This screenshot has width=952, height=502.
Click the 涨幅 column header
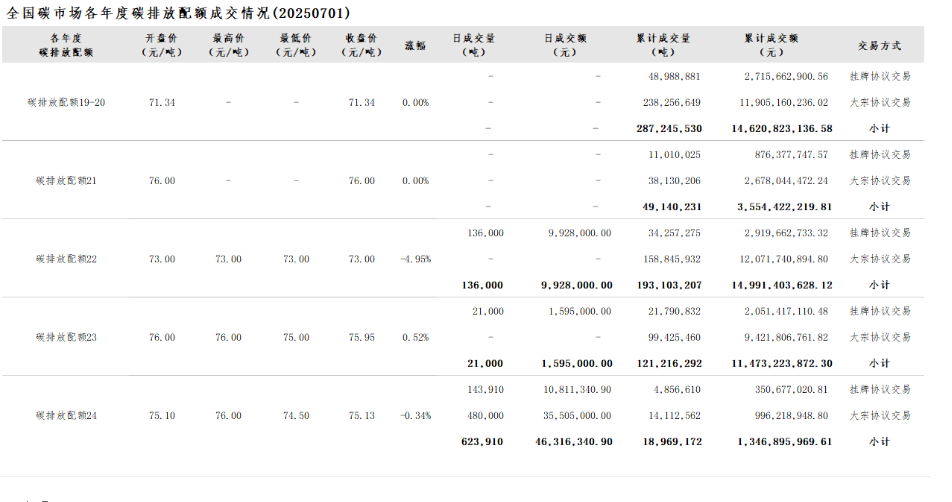point(415,45)
